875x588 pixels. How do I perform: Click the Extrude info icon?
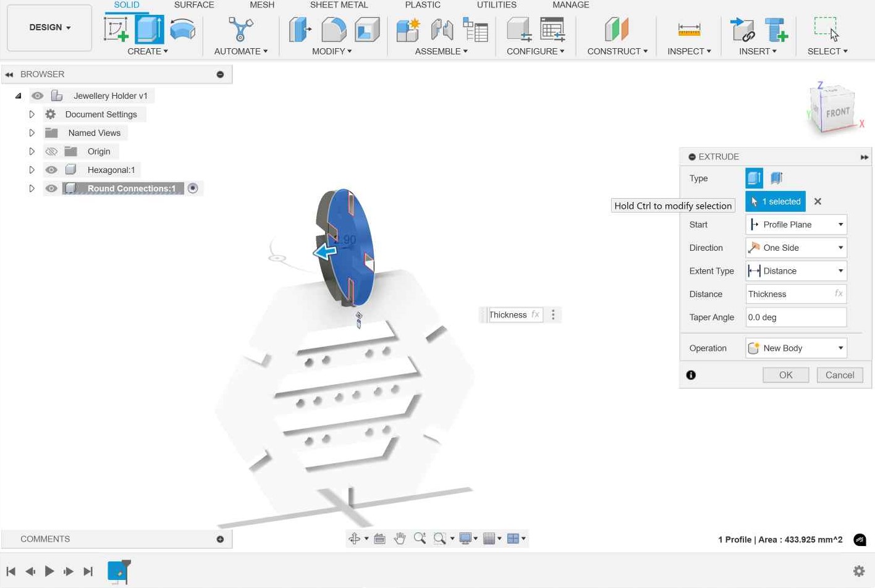point(691,375)
